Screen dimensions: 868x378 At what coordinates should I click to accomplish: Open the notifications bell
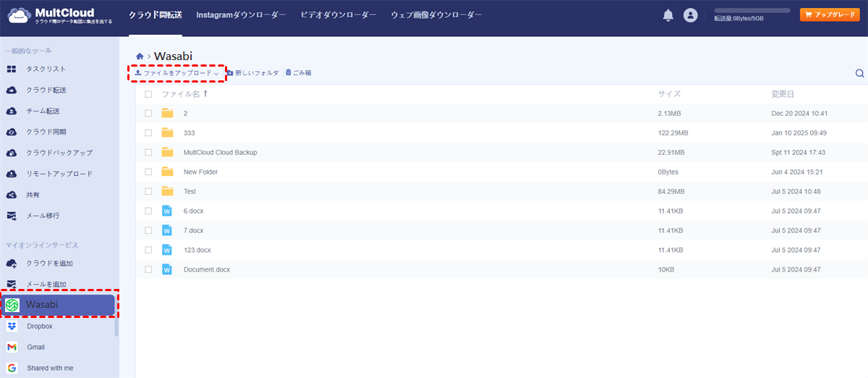point(668,15)
